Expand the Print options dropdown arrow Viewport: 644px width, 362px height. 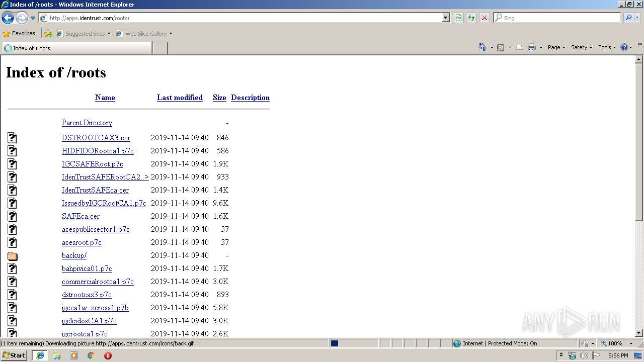(541, 47)
